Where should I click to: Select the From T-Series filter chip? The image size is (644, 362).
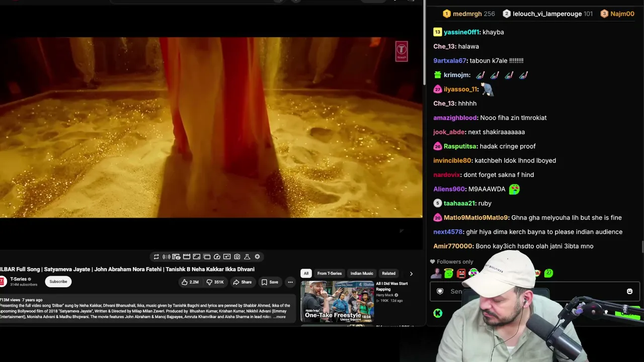330,274
